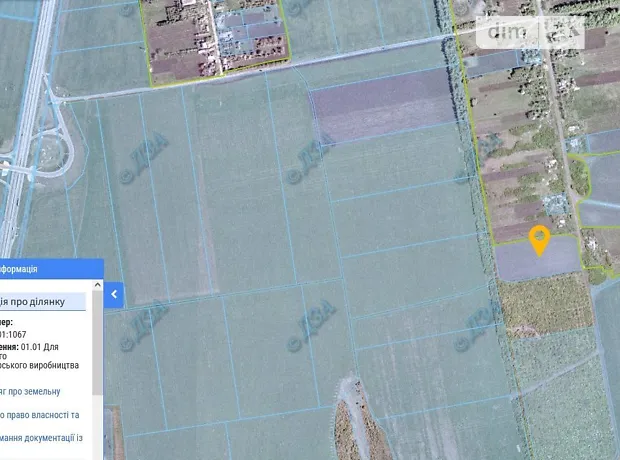Click the info panel scrollbar up arrow

97,286
